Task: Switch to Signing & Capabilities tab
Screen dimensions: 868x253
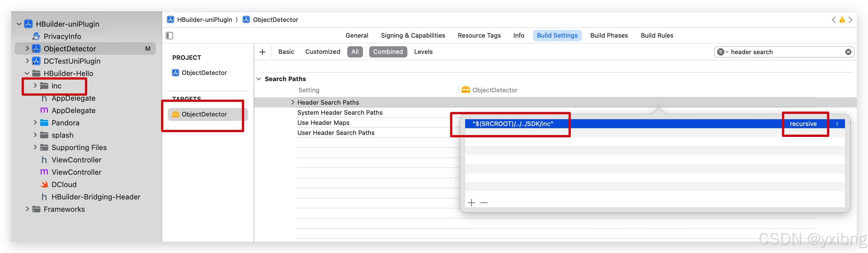Action: tap(413, 35)
